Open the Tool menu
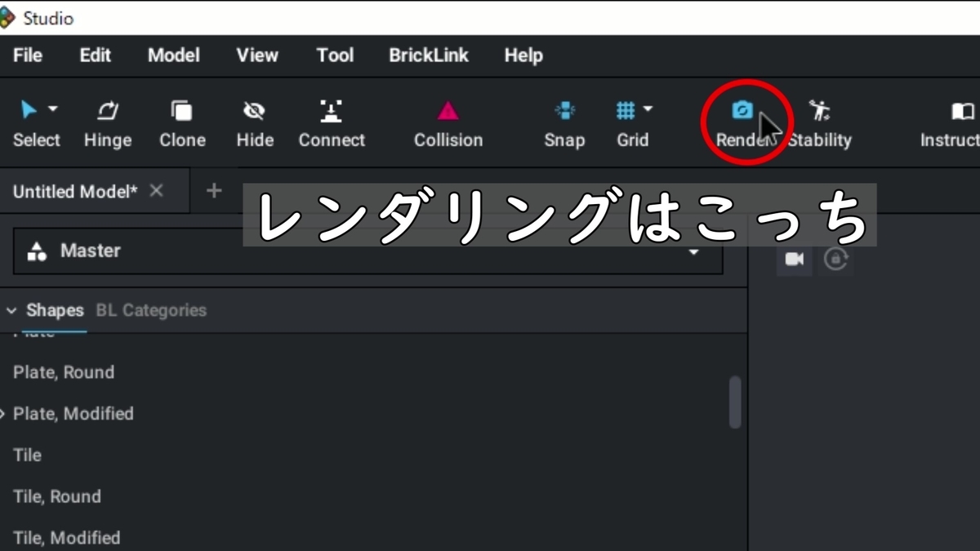This screenshot has width=980, height=551. (335, 56)
